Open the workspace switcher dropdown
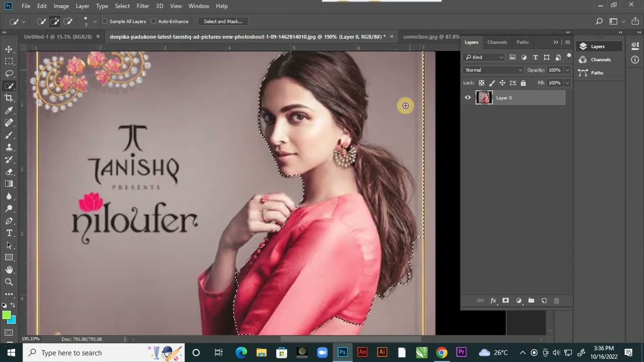Viewport: 644px width, 362px height. [616, 22]
